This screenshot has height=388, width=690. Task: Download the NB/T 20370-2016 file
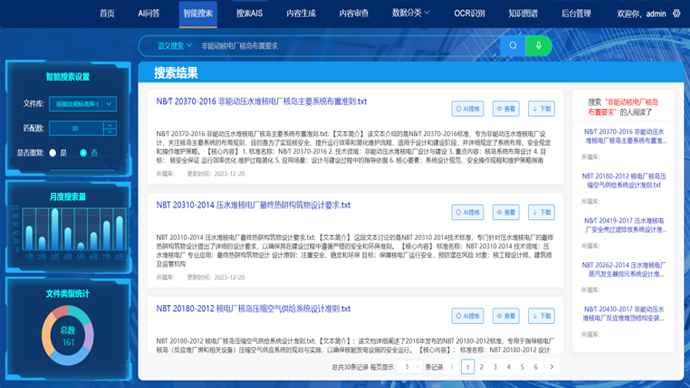(x=541, y=109)
